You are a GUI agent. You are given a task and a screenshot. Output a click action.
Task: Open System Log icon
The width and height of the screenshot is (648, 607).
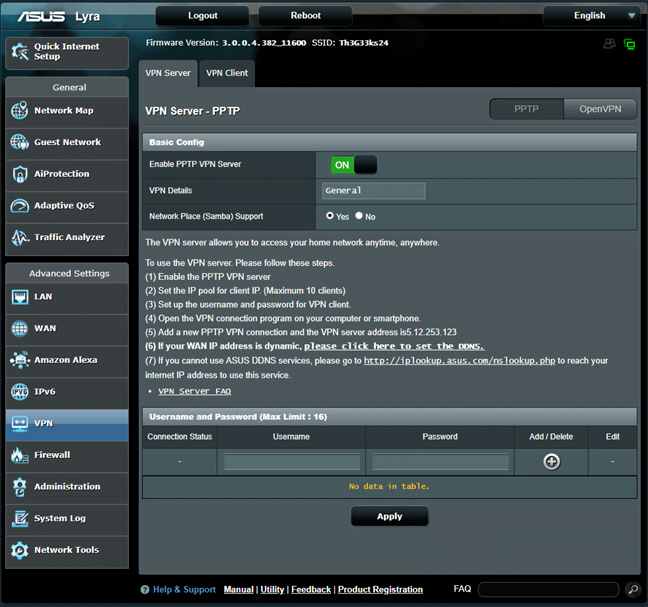19,518
